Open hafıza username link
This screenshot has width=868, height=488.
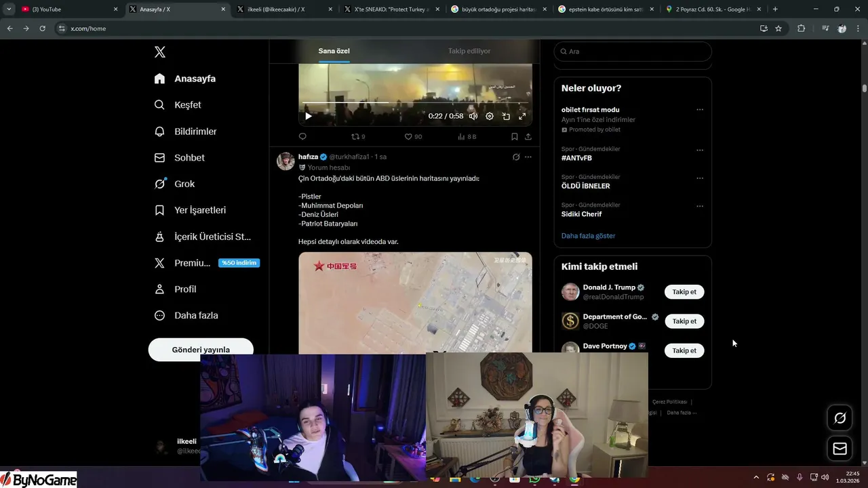(349, 157)
